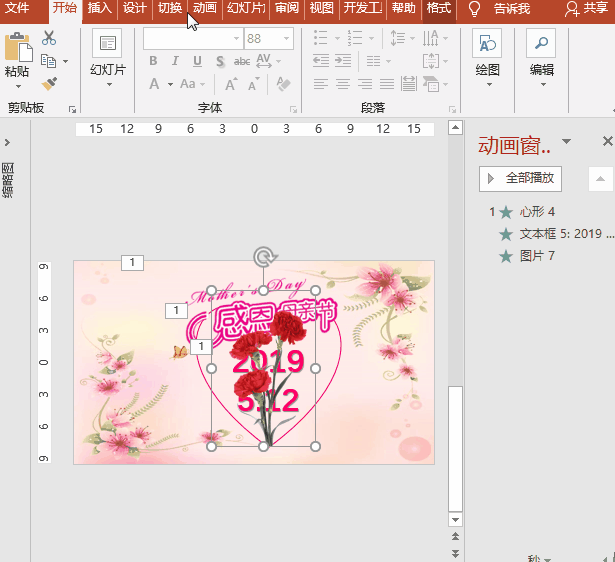Align text right

coord(365,84)
